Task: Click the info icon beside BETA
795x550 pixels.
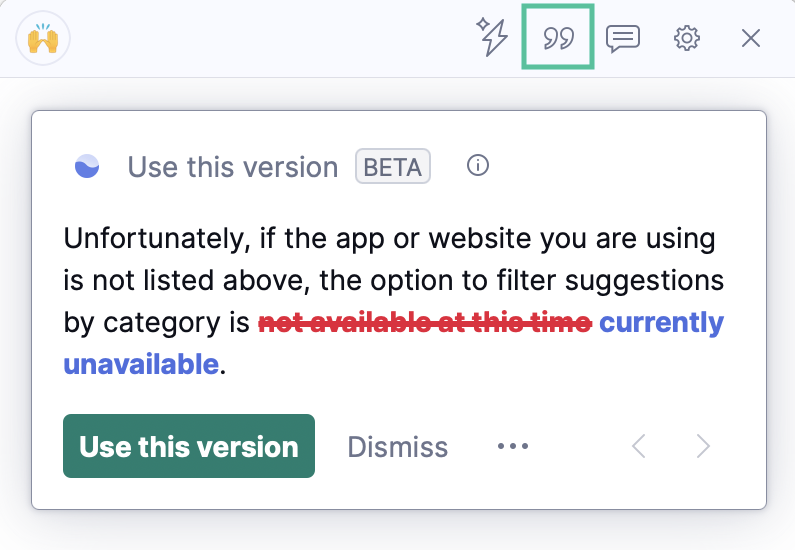Action: pos(478,166)
